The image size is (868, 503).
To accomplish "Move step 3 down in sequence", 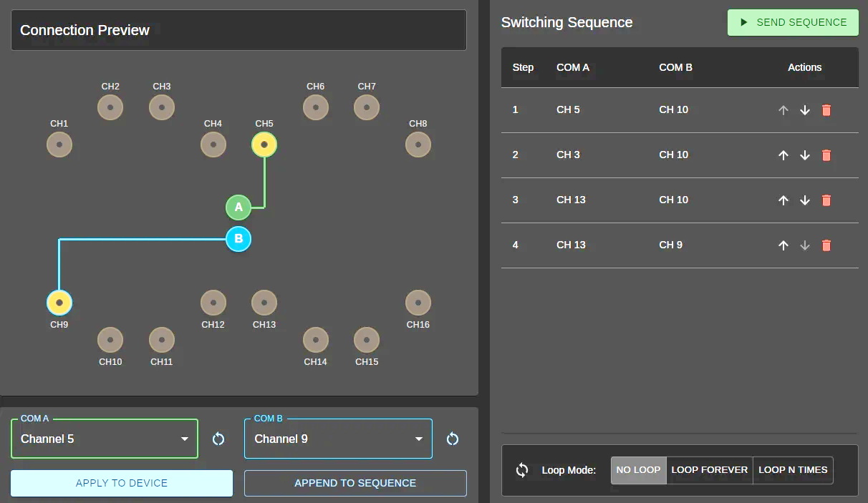I will [x=805, y=200].
